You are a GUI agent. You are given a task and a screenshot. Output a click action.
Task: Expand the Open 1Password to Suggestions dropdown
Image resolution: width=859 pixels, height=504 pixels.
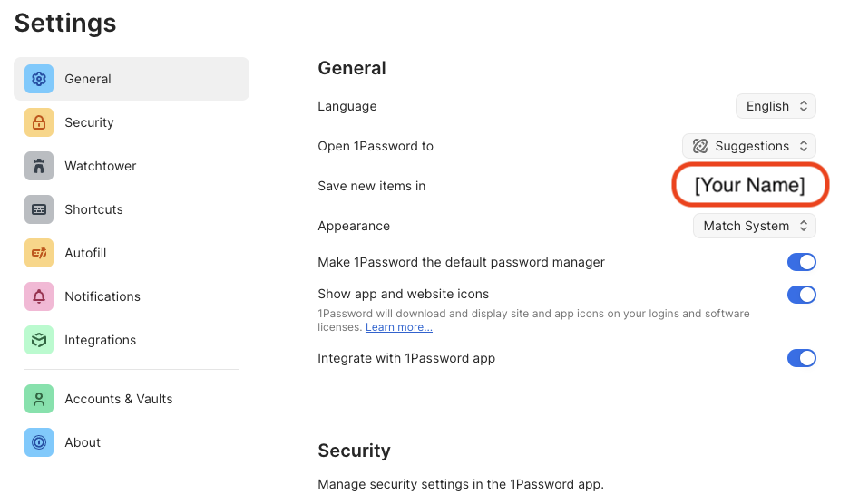[x=749, y=146]
